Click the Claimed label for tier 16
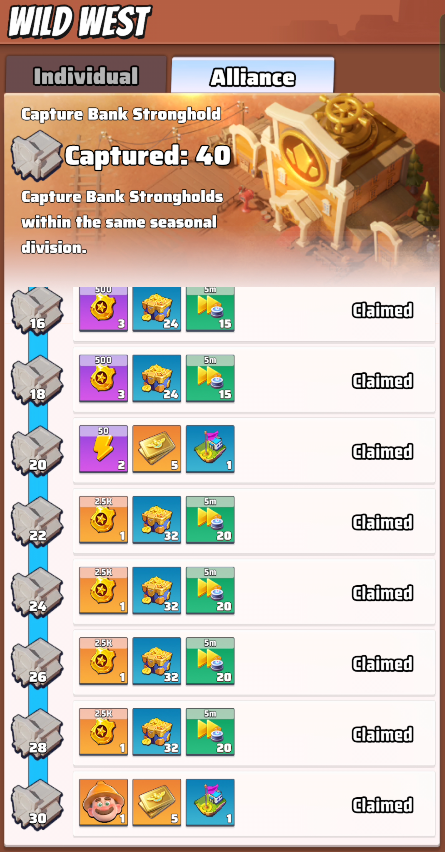Screen dimensions: 445x852 pyautogui.click(x=383, y=310)
